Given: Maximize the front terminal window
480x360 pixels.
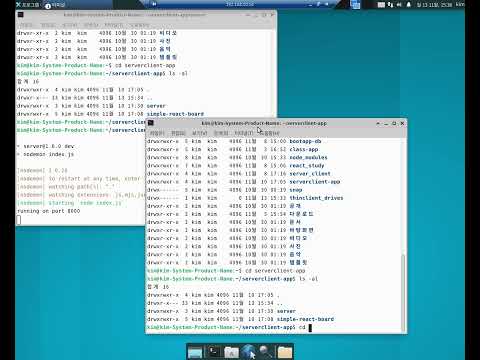Looking at the screenshot, I should [x=394, y=123].
